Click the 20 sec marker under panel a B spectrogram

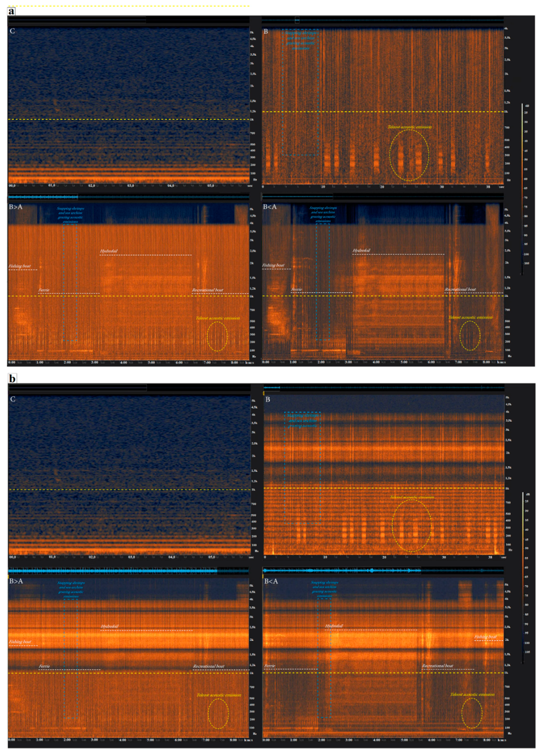382,187
